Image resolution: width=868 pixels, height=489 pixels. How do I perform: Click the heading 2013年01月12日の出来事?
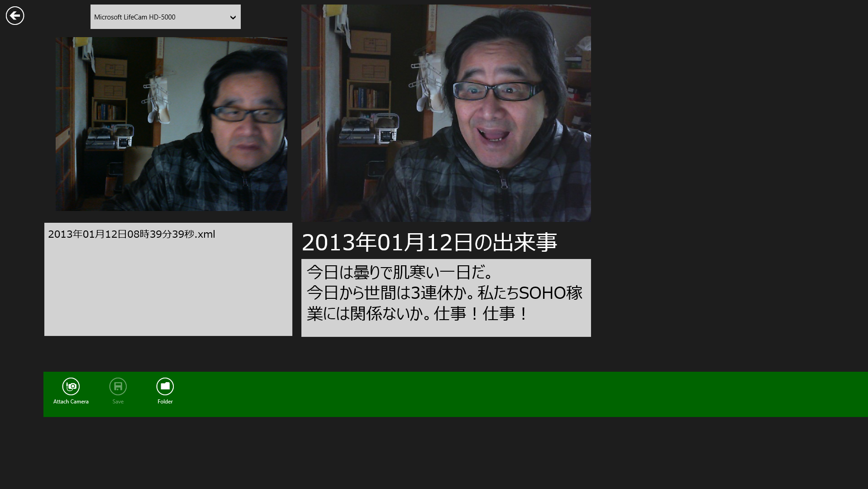(x=429, y=242)
